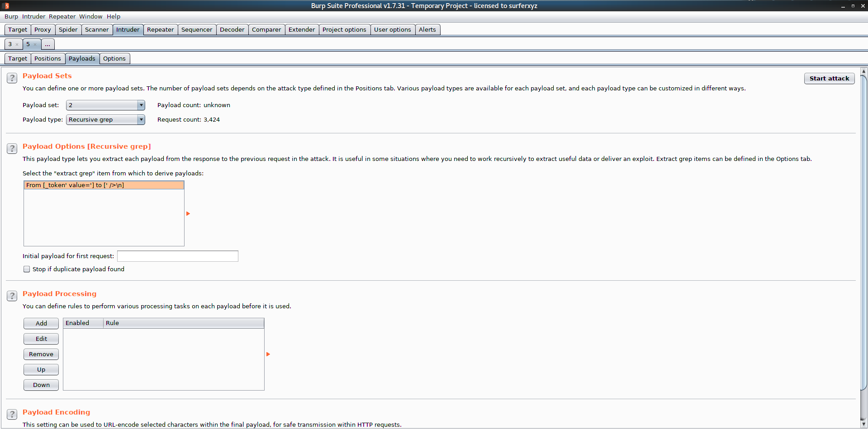Click the Rule column header
The height and width of the screenshot is (429, 868).
[184, 323]
